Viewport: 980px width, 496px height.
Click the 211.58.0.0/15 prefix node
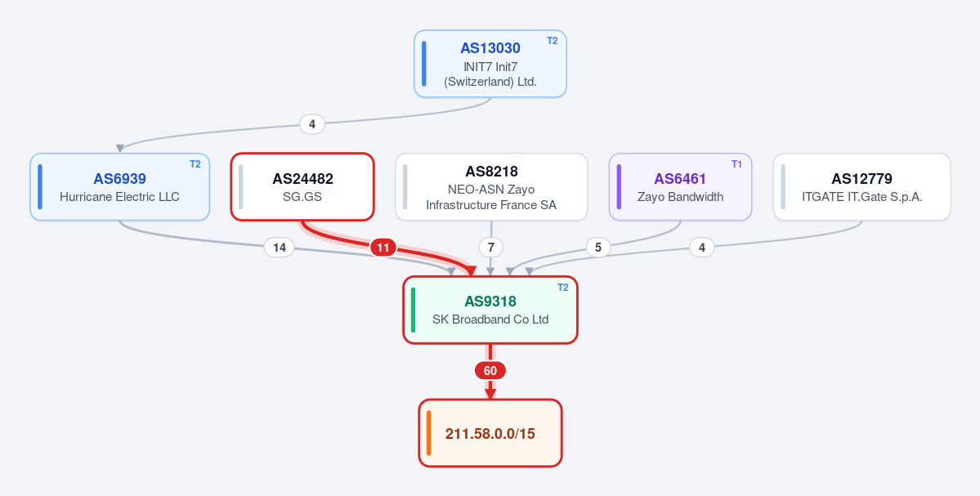click(490, 433)
